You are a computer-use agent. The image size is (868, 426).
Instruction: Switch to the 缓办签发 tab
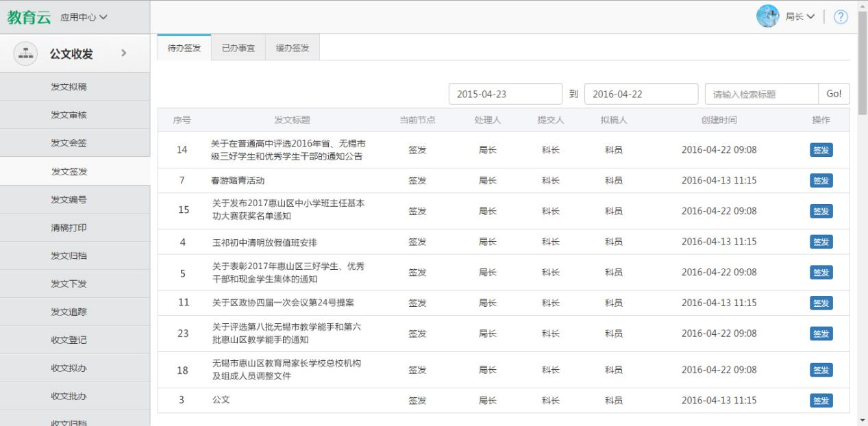point(292,48)
